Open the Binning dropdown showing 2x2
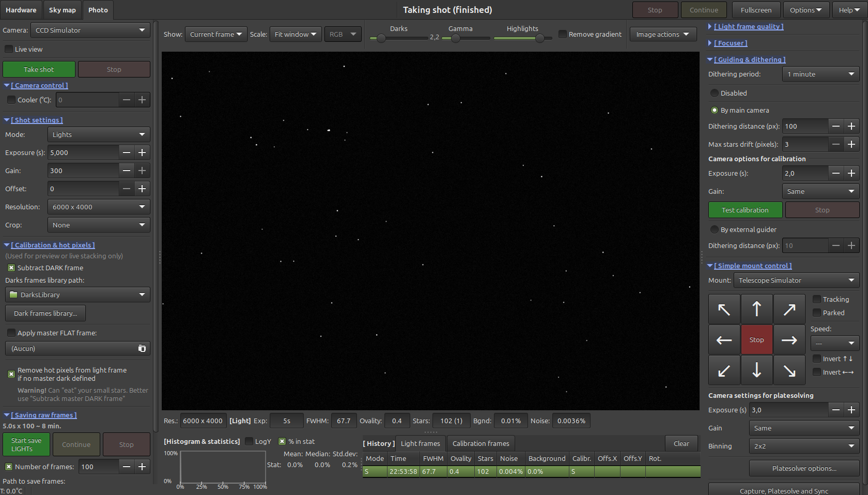Image resolution: width=868 pixels, height=495 pixels. coord(804,446)
